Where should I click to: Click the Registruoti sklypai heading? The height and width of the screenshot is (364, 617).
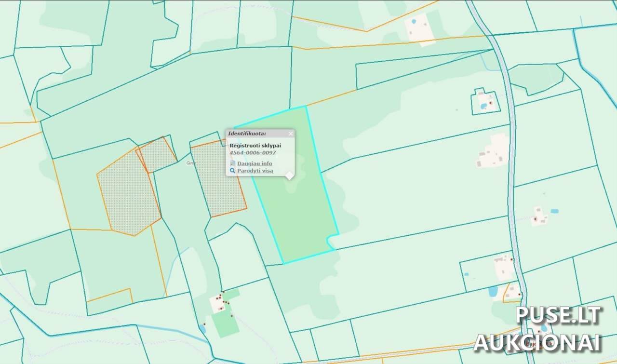255,145
